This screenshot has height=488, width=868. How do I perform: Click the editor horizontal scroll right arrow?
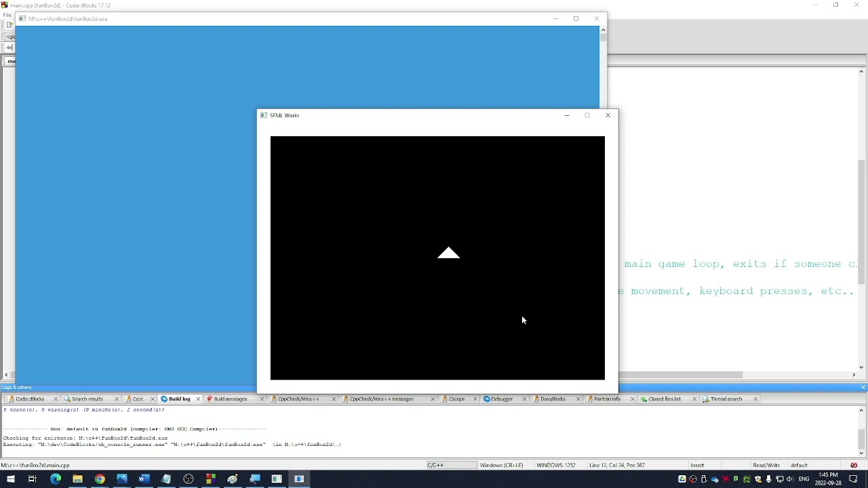tap(854, 375)
